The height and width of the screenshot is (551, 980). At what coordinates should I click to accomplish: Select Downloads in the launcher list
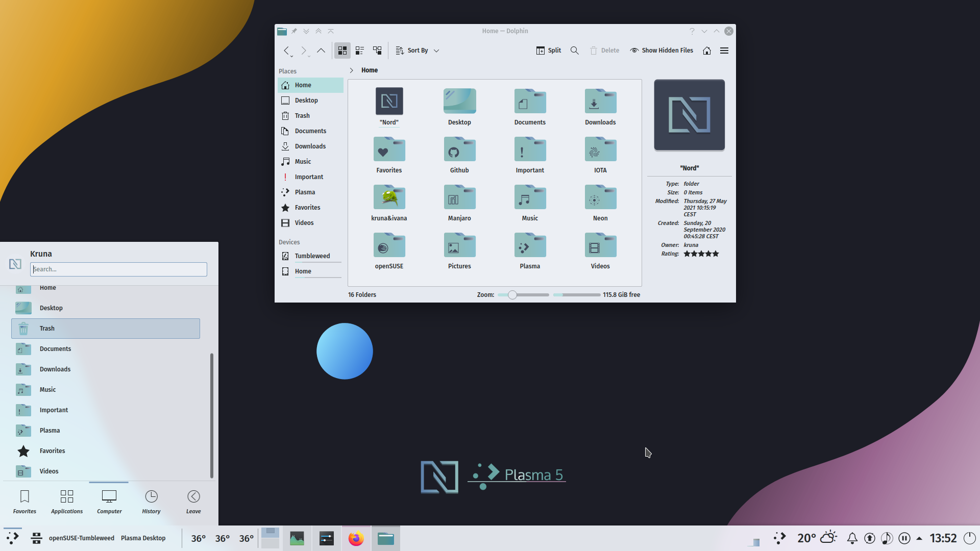(x=106, y=369)
